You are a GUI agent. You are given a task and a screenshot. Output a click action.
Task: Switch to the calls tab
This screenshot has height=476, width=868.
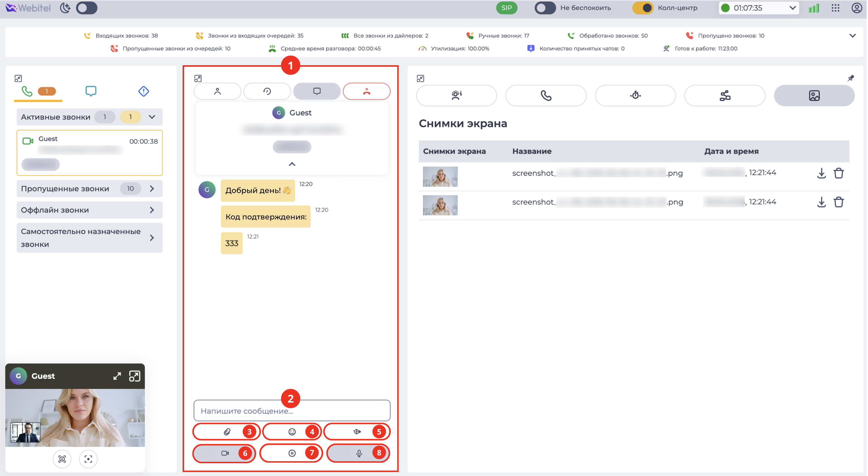click(38, 91)
